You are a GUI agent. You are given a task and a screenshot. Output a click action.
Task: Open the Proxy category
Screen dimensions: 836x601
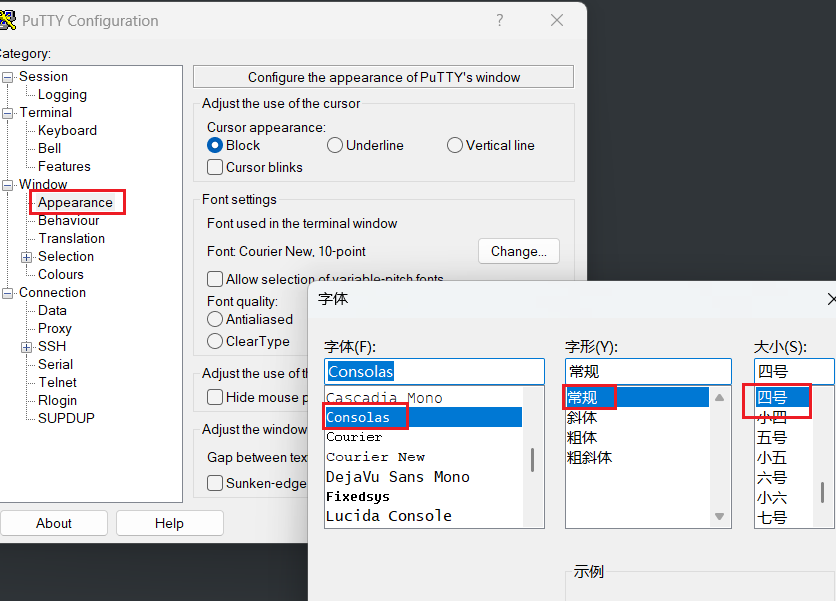tap(54, 328)
